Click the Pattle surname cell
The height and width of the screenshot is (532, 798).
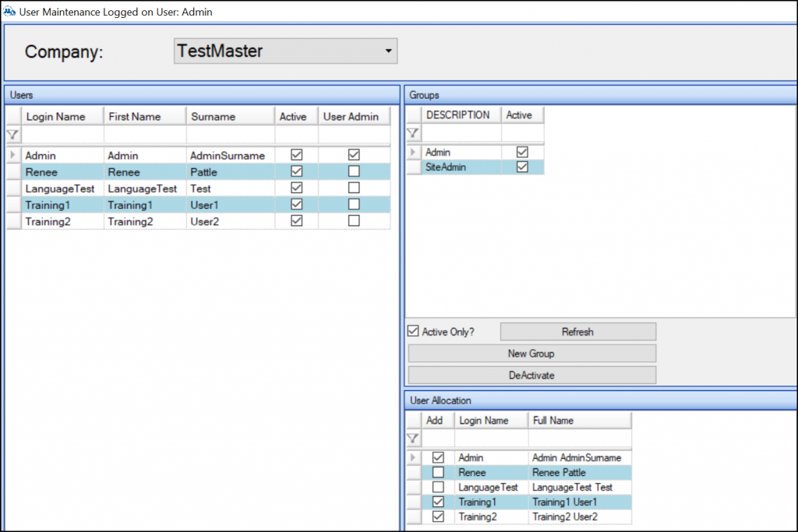tap(231, 171)
